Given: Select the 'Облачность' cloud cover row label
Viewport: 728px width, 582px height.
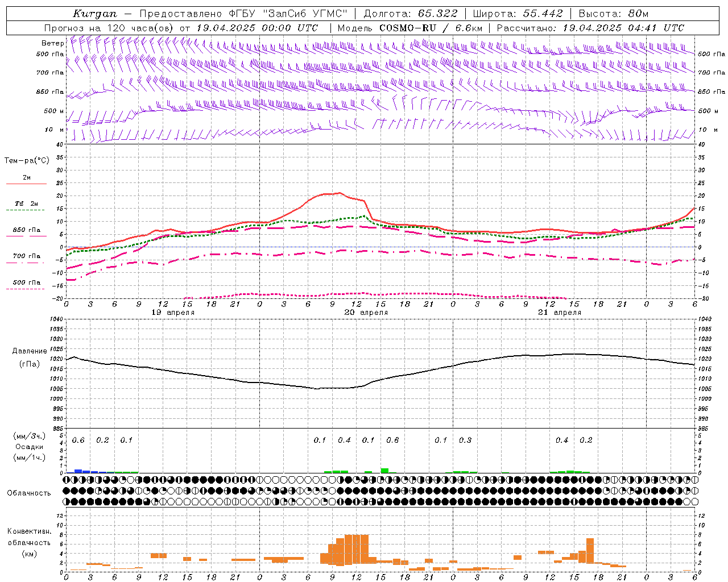Looking at the screenshot, I should tap(29, 493).
